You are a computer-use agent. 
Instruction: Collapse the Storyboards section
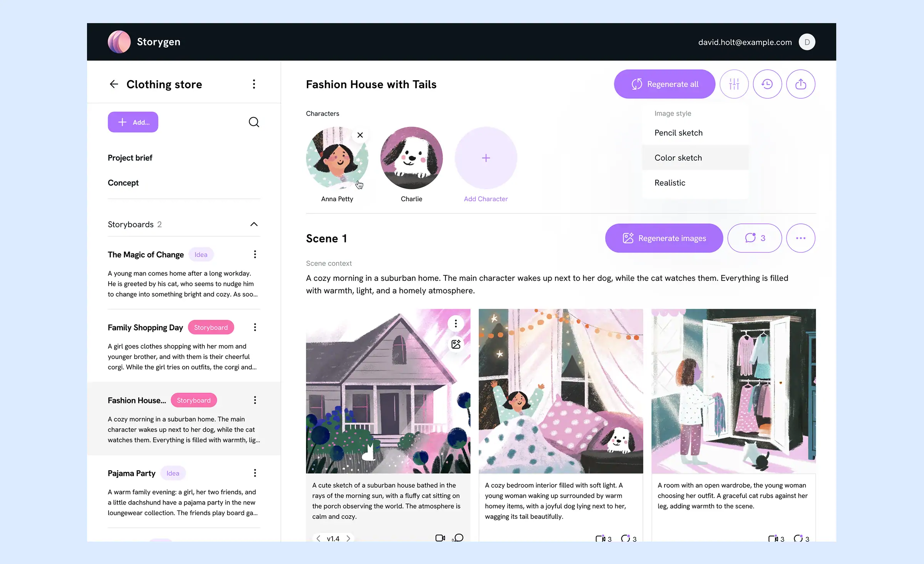coord(254,224)
